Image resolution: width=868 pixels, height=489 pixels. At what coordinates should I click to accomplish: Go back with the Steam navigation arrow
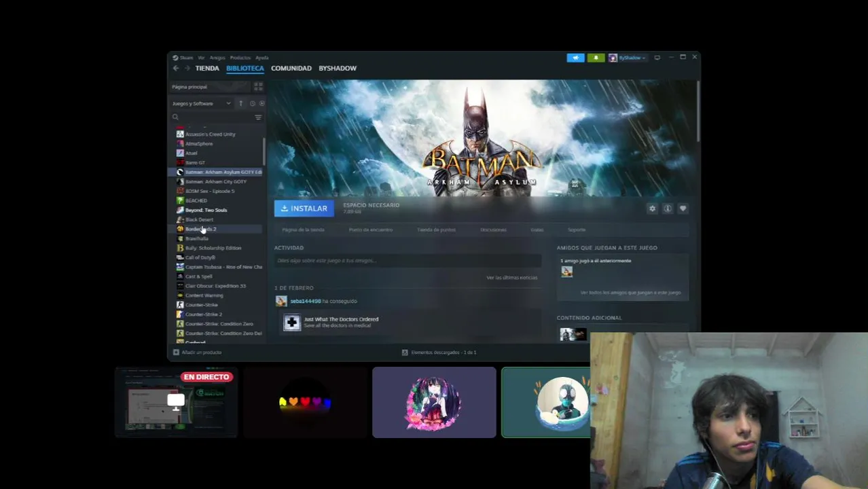(x=176, y=68)
